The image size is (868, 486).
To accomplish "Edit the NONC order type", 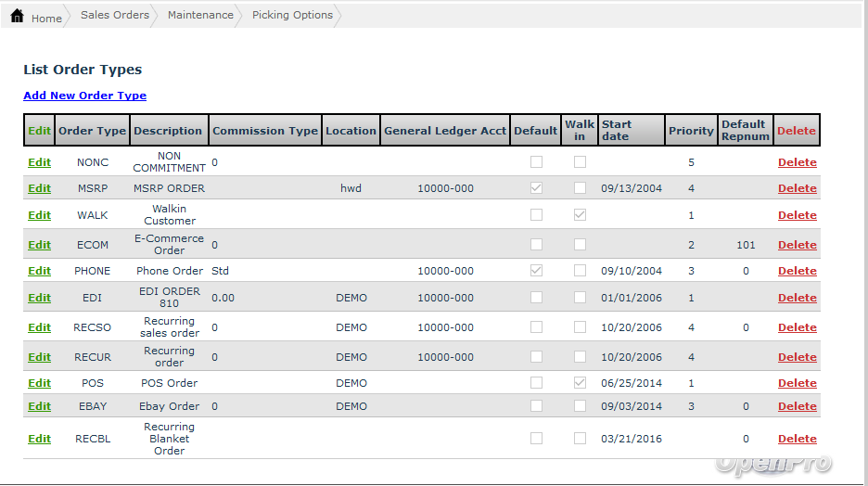I will coord(39,162).
